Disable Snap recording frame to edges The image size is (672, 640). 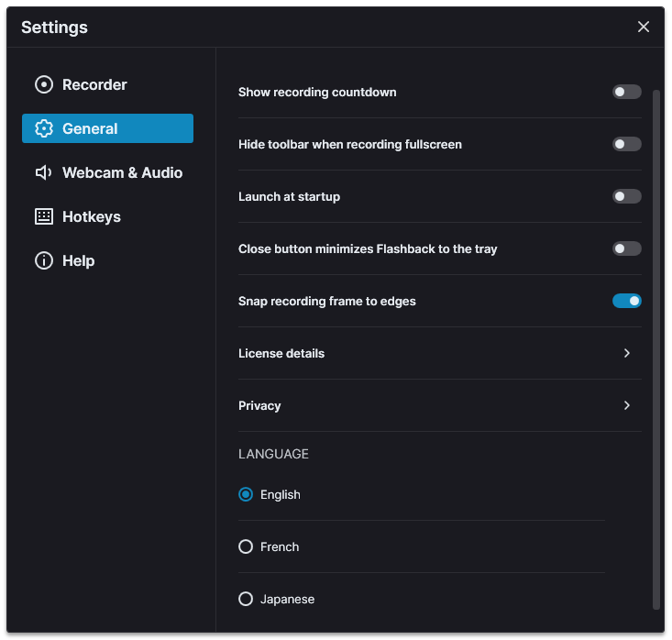coord(626,301)
